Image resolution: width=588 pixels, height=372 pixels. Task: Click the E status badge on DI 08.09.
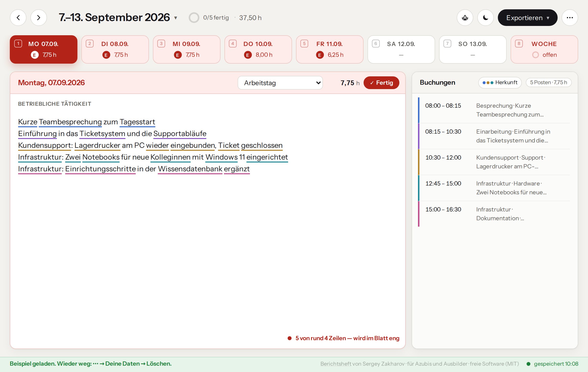(x=106, y=55)
